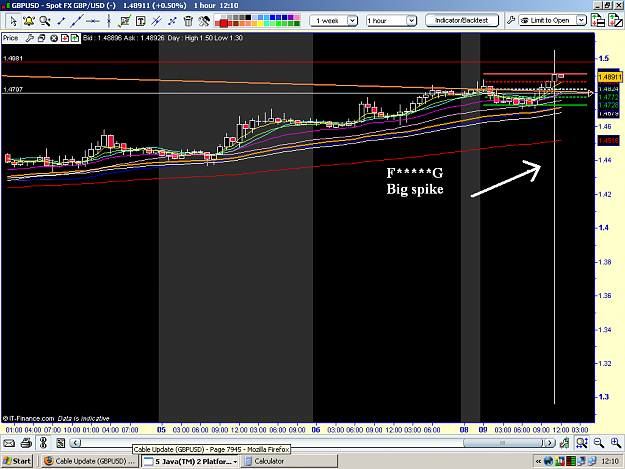
Task: Click the order ticket edit icon
Action: point(615,20)
